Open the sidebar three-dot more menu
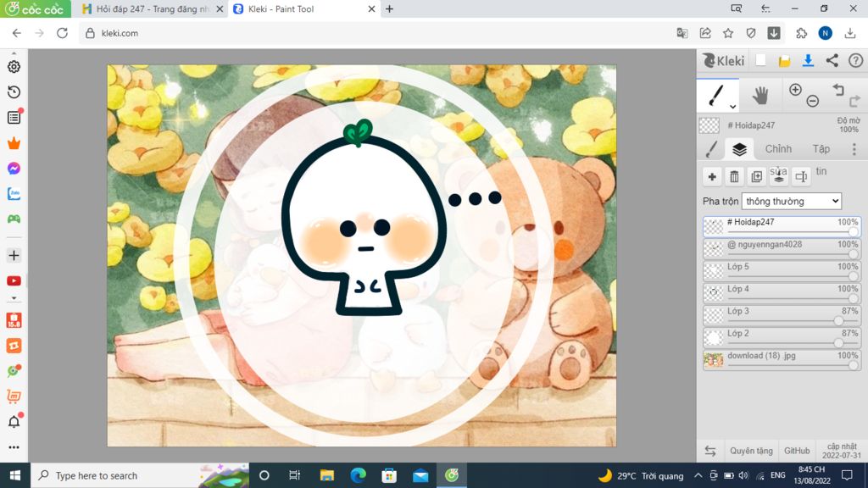The height and width of the screenshot is (488, 868). pyautogui.click(x=14, y=447)
